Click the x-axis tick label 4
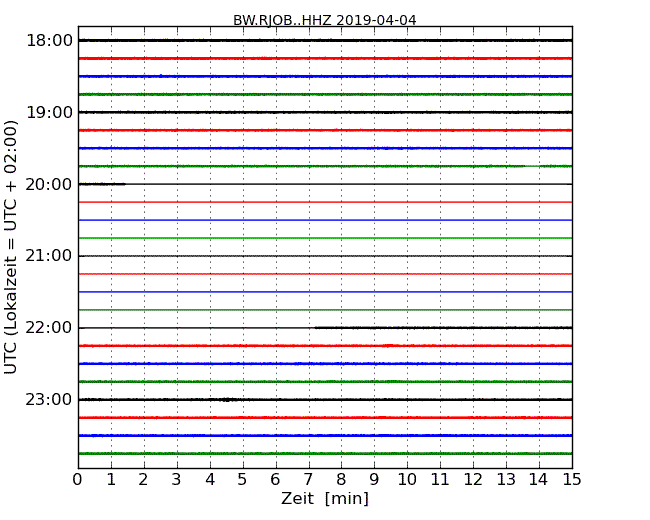Viewport: 650px width, 520px height. 210,479
